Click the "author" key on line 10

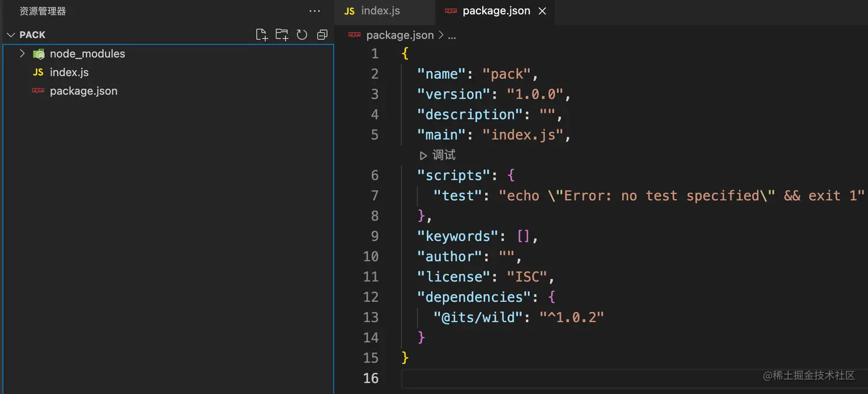(x=450, y=256)
